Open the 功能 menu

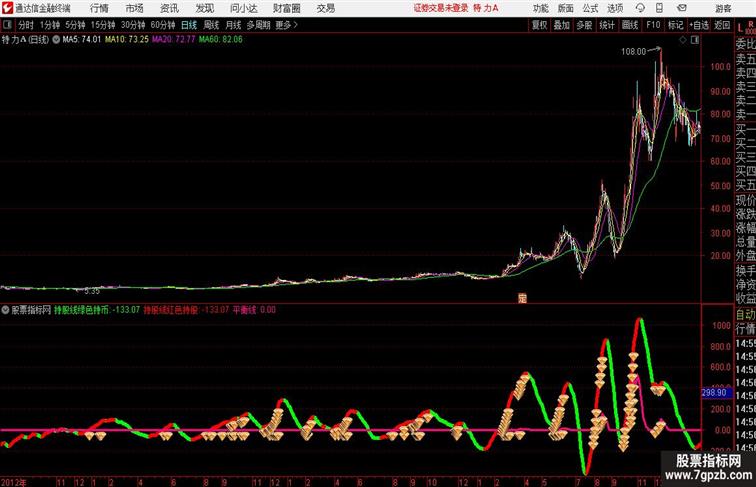pos(540,8)
